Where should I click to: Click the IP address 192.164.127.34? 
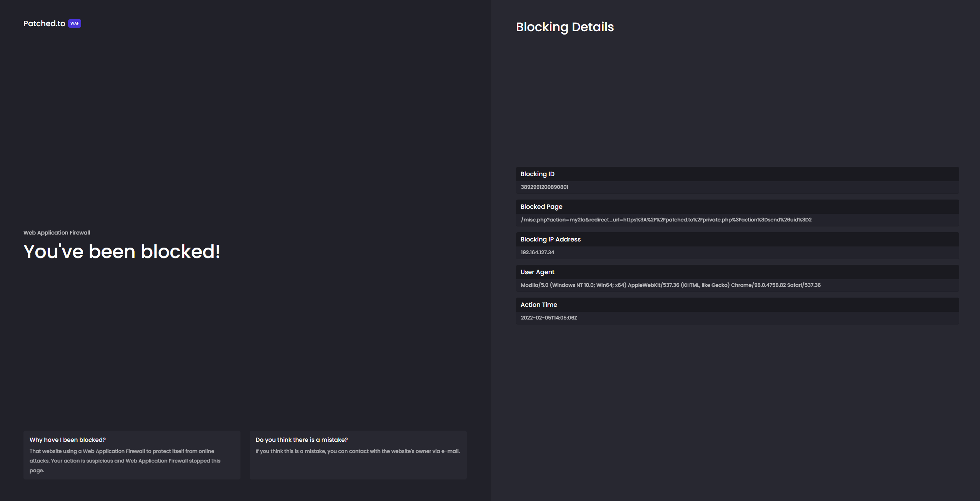click(x=537, y=253)
